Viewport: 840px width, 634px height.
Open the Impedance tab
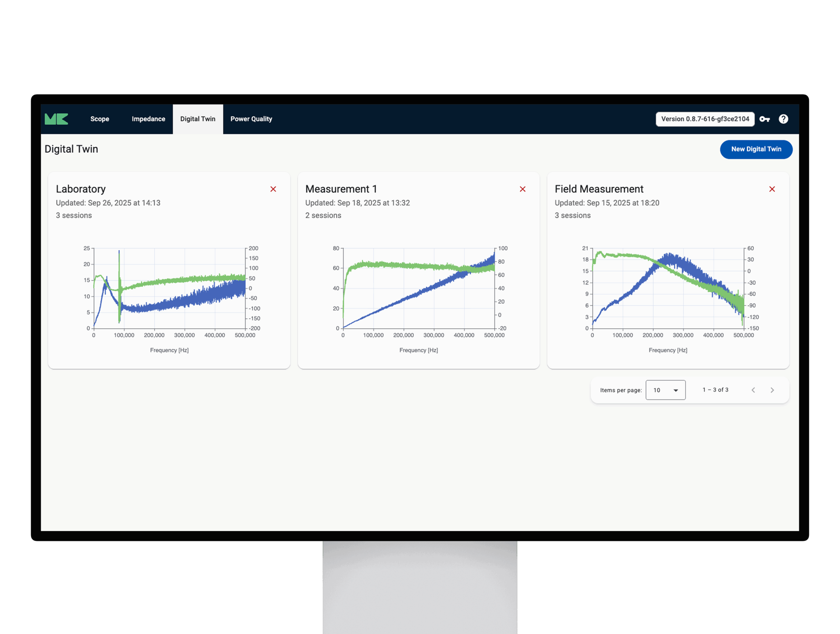pyautogui.click(x=148, y=119)
